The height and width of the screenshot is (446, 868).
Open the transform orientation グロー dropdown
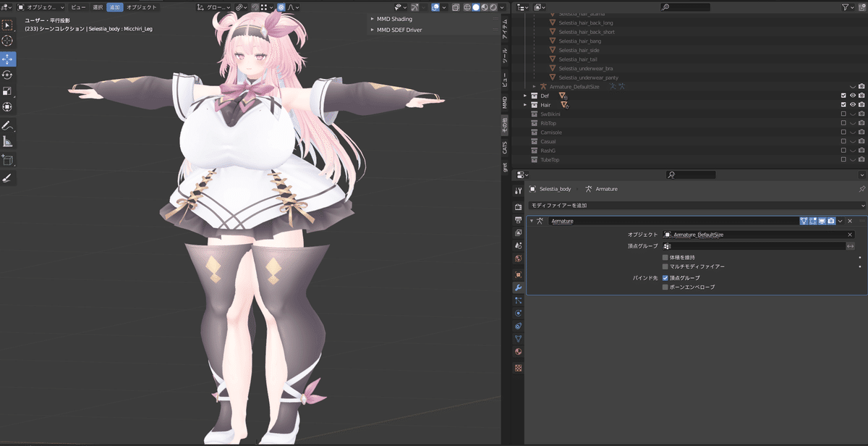(213, 7)
